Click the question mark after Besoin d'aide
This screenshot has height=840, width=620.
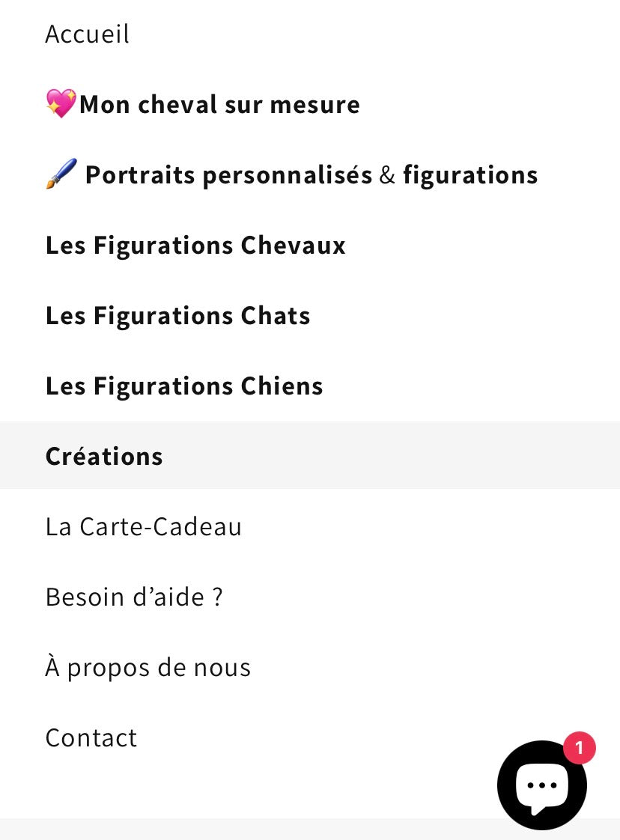217,597
